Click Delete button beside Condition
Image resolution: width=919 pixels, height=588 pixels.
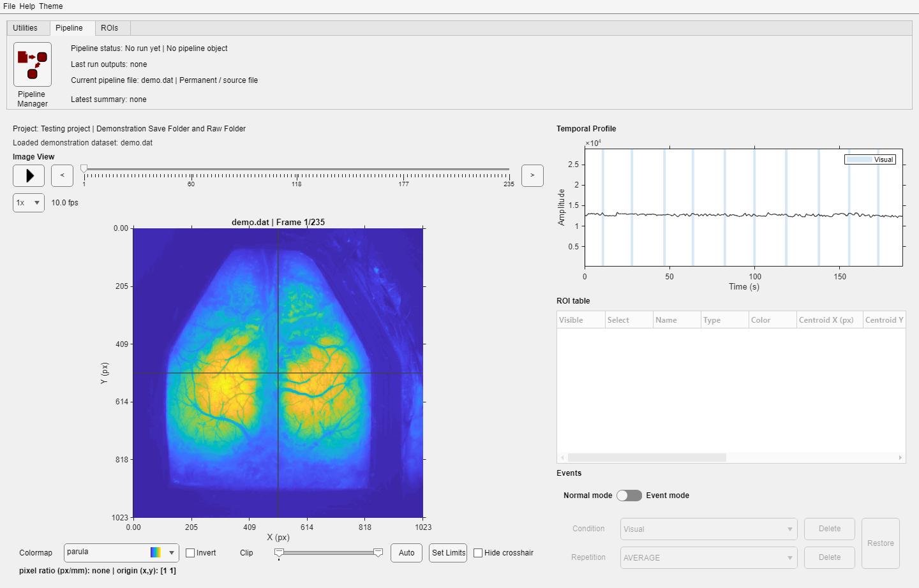(830, 529)
